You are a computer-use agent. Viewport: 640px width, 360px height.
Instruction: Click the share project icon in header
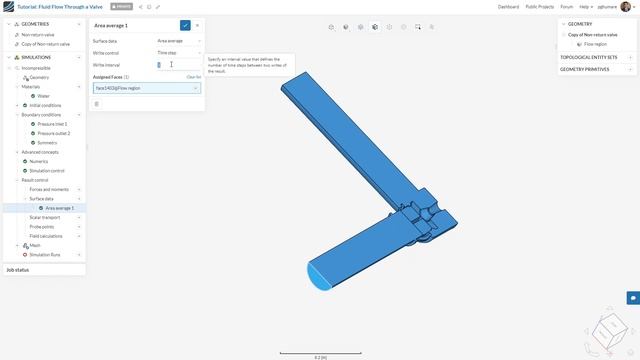click(141, 7)
